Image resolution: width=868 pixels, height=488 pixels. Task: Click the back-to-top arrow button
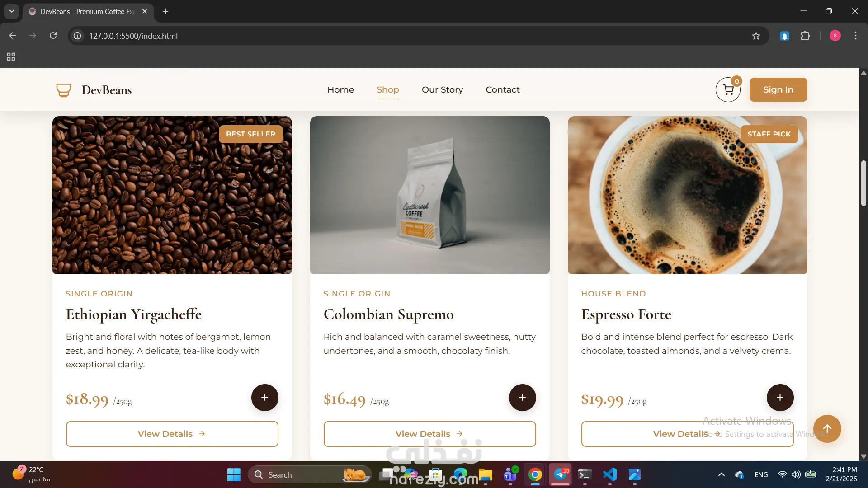827,429
